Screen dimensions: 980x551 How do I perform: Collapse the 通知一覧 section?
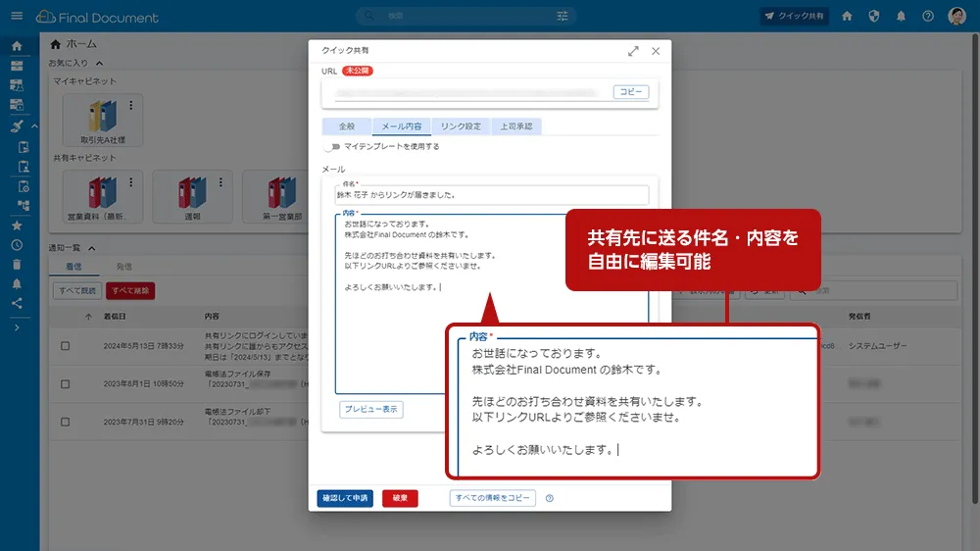tap(92, 248)
